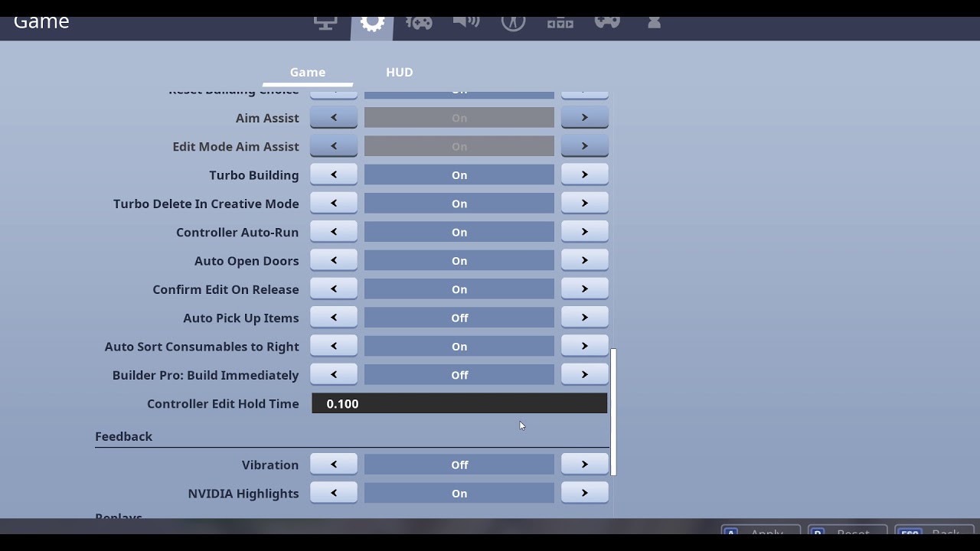Toggle the Controller Auto-Run On value
980x551 pixels.
[459, 232]
